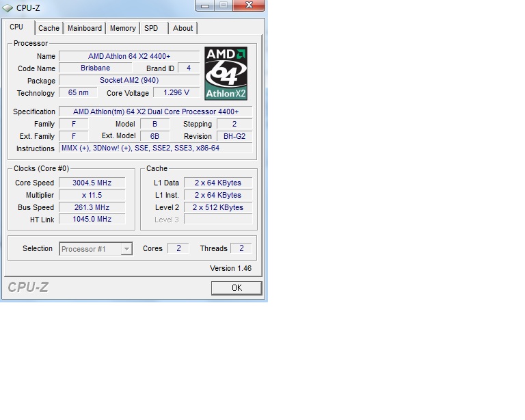Click the L1 Inst. cache value

(x=218, y=195)
